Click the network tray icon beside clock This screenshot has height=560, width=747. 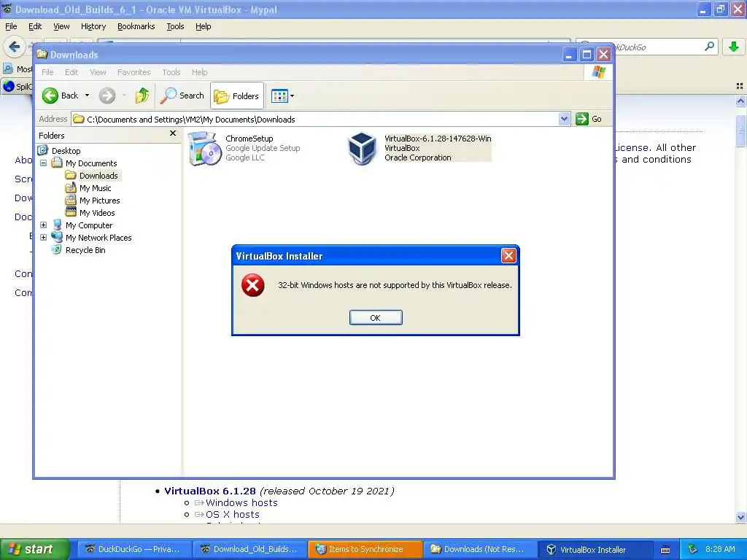point(693,549)
